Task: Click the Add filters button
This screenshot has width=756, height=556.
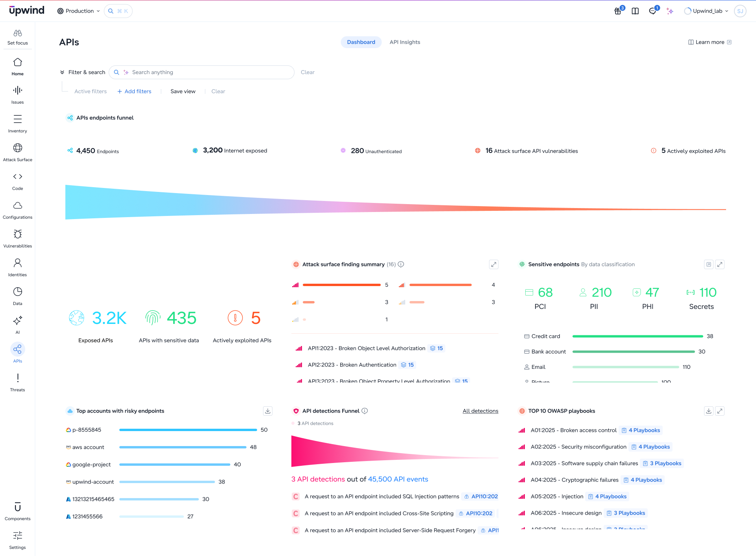Action: click(134, 91)
